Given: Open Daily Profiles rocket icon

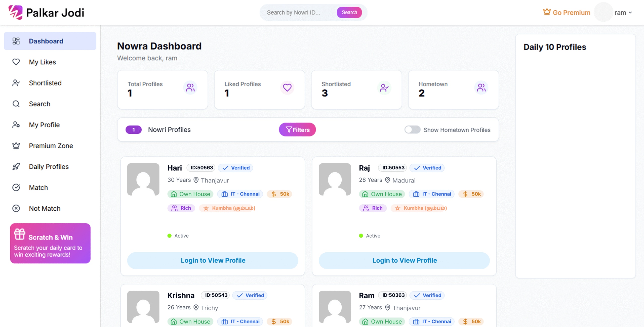Looking at the screenshot, I should pyautogui.click(x=16, y=166).
